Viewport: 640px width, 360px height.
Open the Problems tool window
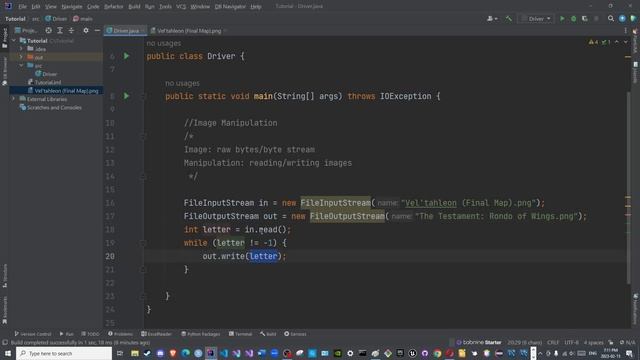(120, 334)
